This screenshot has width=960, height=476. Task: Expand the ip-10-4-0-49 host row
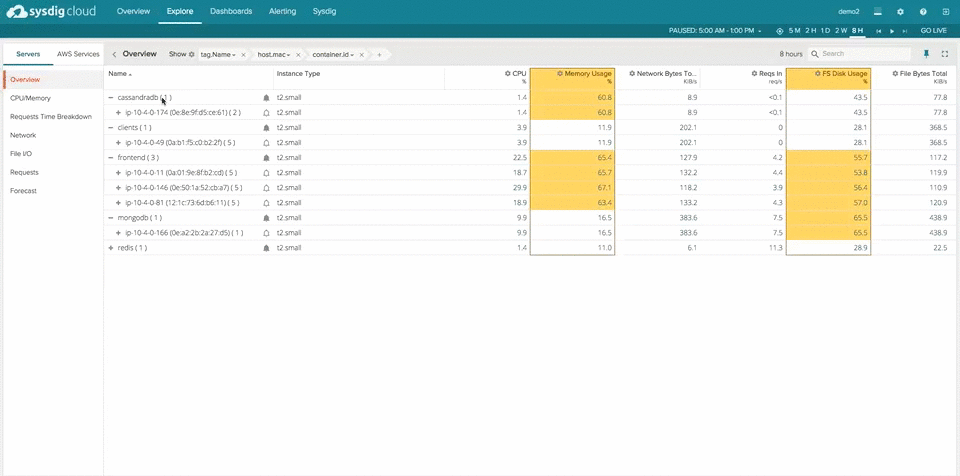pyautogui.click(x=119, y=143)
